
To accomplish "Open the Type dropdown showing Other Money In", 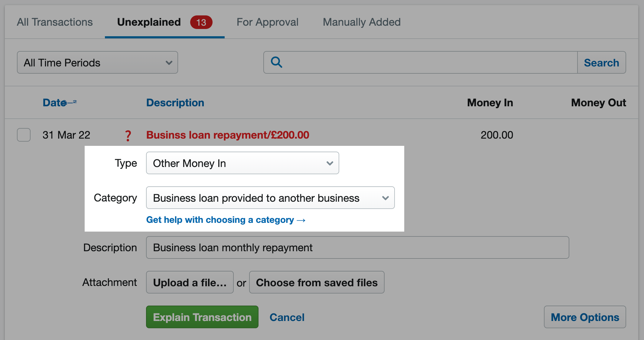I will (x=242, y=163).
